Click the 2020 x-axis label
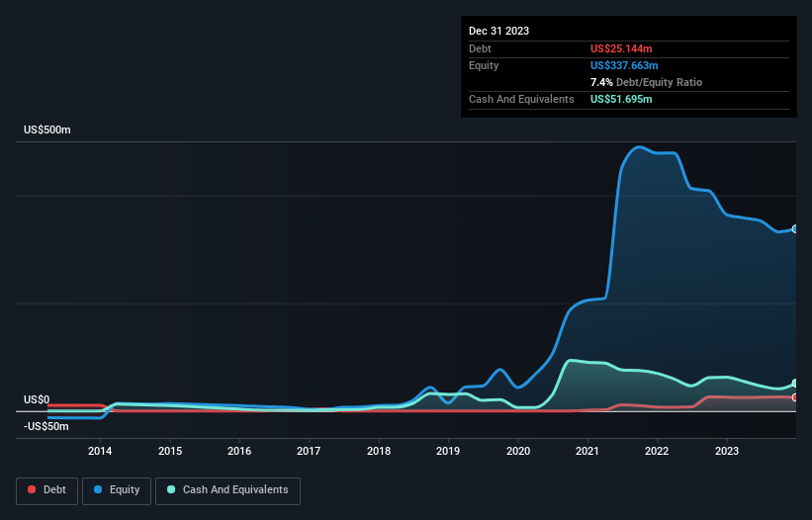The image size is (812, 520). click(518, 451)
